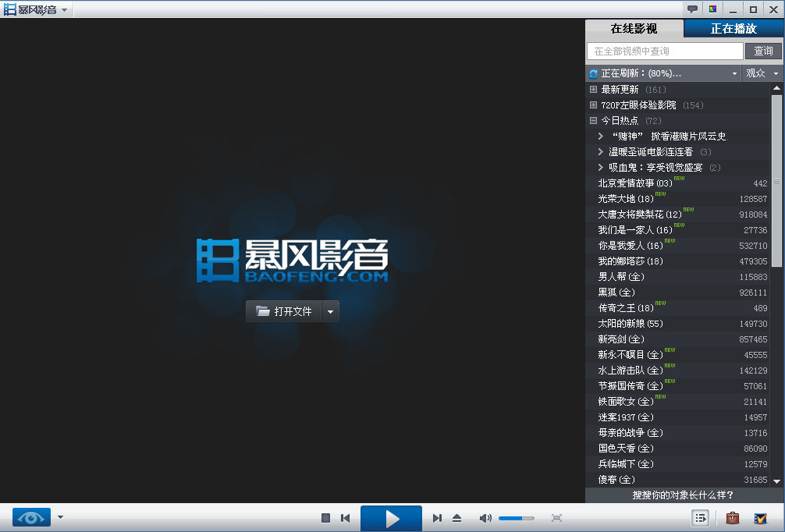Open the feedback chat bubble icon
This screenshot has height=532, width=785.
coord(692,9)
